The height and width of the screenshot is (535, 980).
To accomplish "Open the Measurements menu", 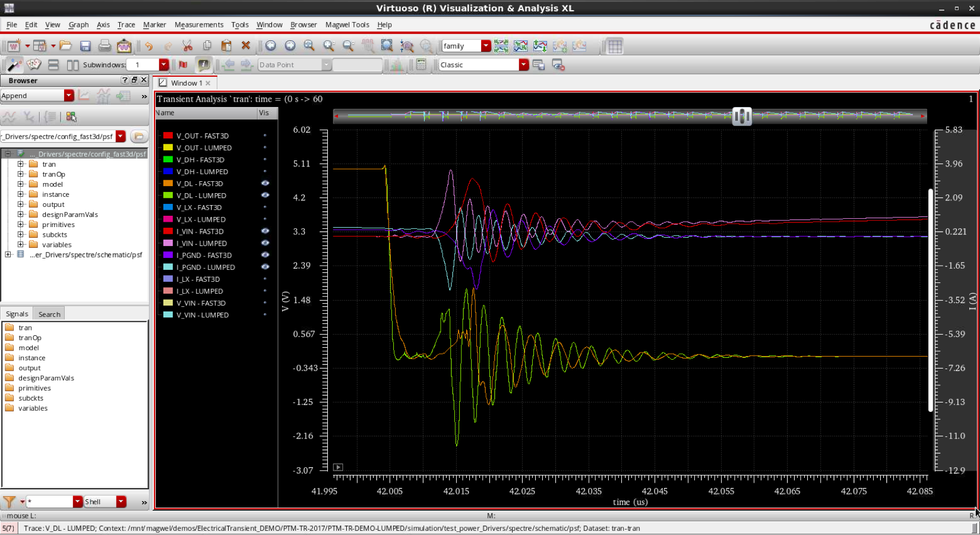I will click(199, 24).
